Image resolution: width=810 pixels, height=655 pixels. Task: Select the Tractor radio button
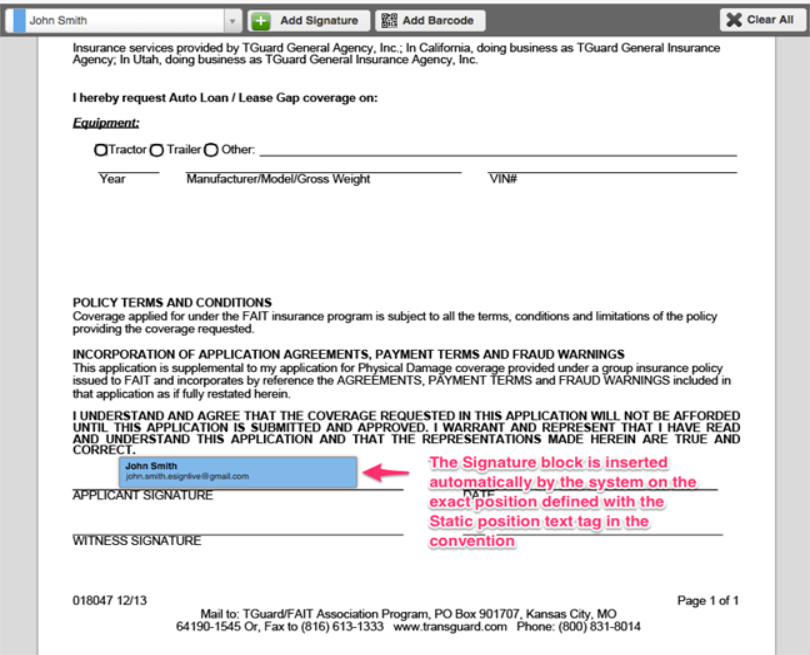pyautogui.click(x=100, y=150)
